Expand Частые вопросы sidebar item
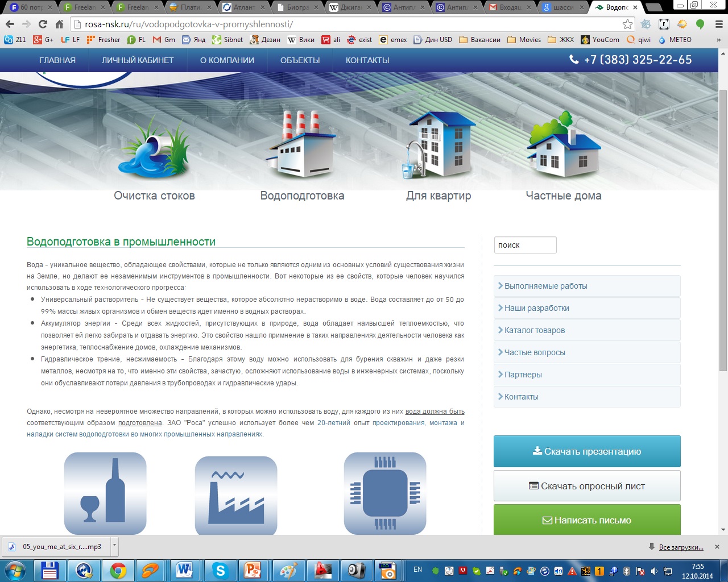The image size is (728, 582). 587,352
